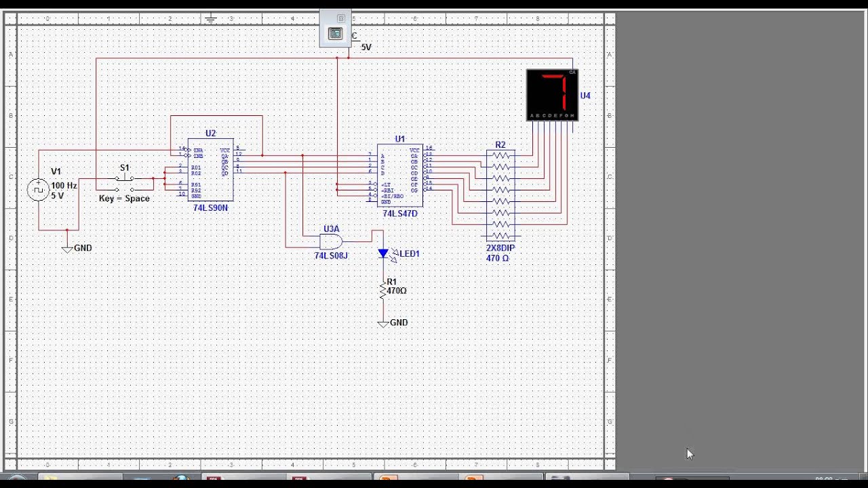Select the R2 resistor pack component
Image resolution: width=868 pixels, height=488 pixels.
pos(500,195)
